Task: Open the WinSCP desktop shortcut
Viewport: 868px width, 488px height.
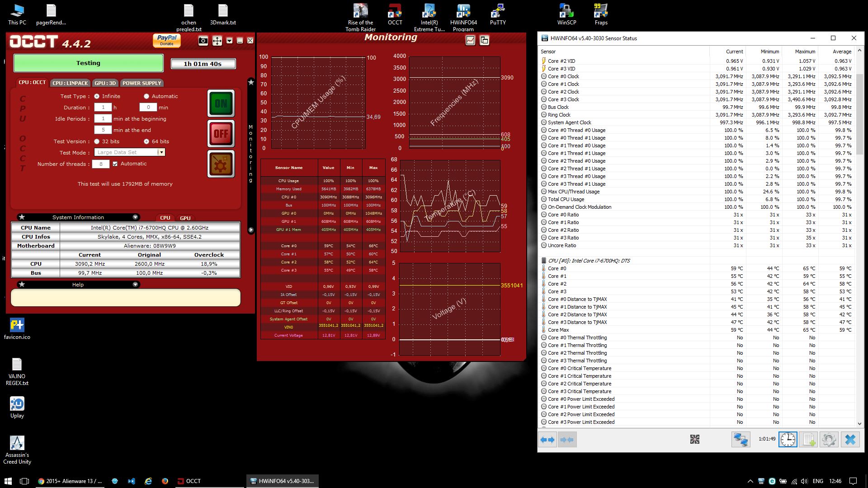Action: (x=566, y=14)
